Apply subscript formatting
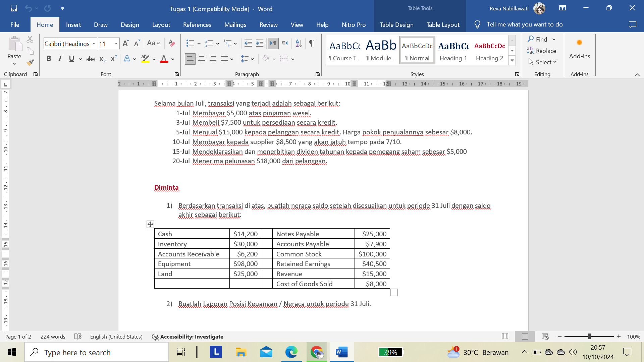This screenshot has height=362, width=644. [x=102, y=59]
